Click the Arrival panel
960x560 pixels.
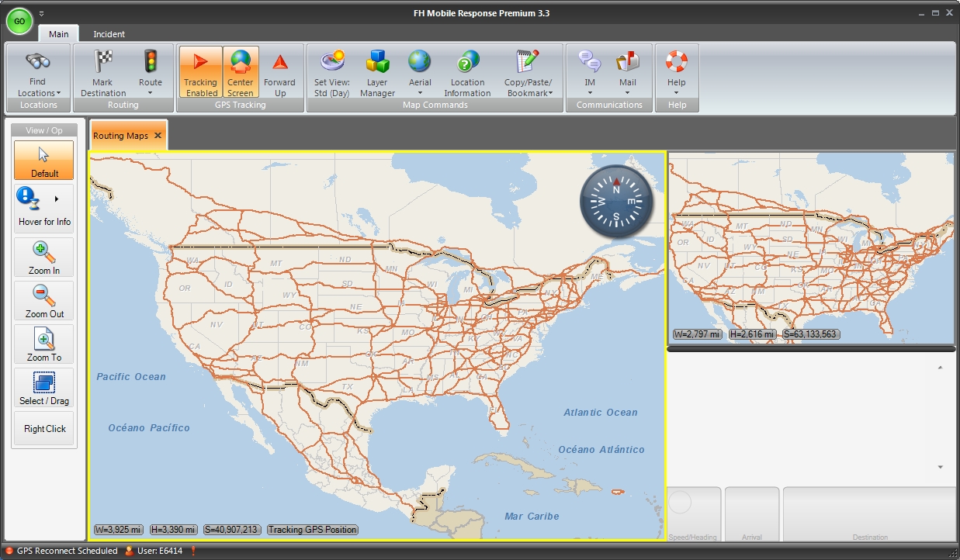(751, 514)
